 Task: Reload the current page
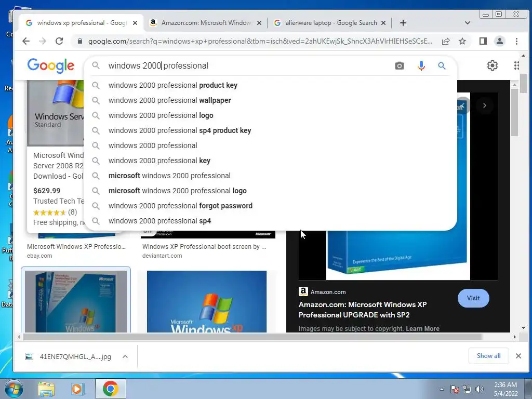(x=59, y=41)
